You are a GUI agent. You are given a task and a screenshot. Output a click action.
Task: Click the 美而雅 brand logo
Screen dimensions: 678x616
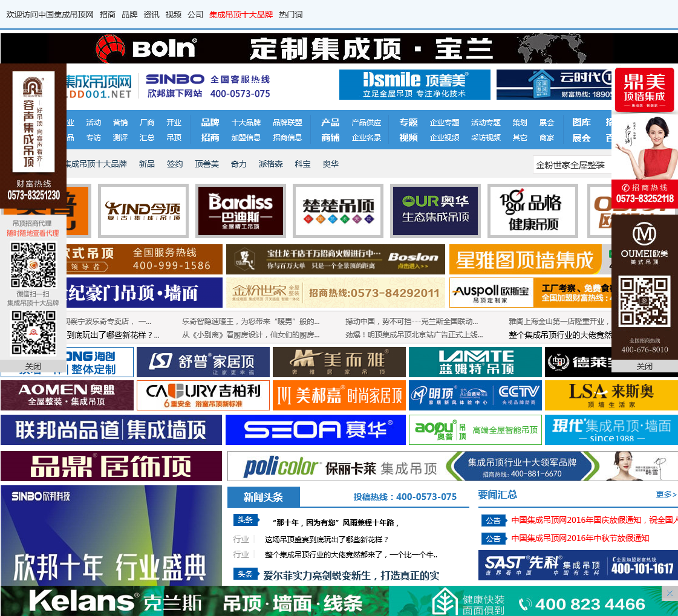pyautogui.click(x=339, y=362)
